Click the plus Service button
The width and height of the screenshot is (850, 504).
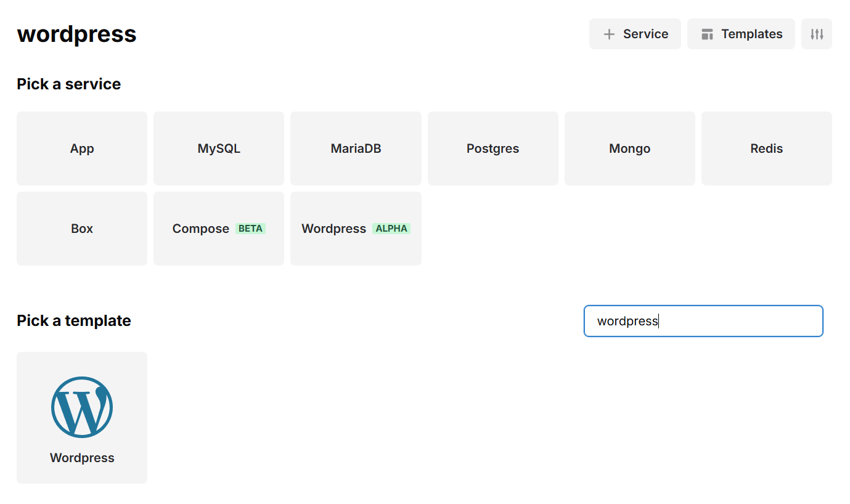[635, 34]
